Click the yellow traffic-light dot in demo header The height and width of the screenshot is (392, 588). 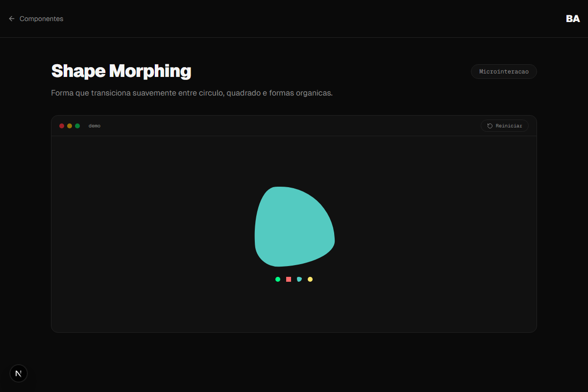69,125
